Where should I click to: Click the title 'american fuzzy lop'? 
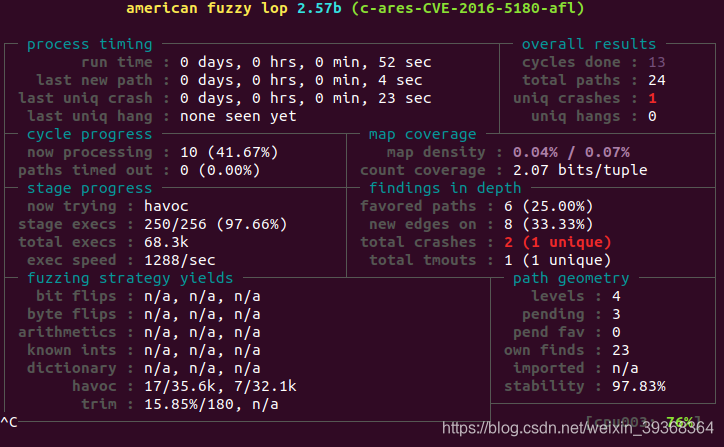[x=207, y=8]
